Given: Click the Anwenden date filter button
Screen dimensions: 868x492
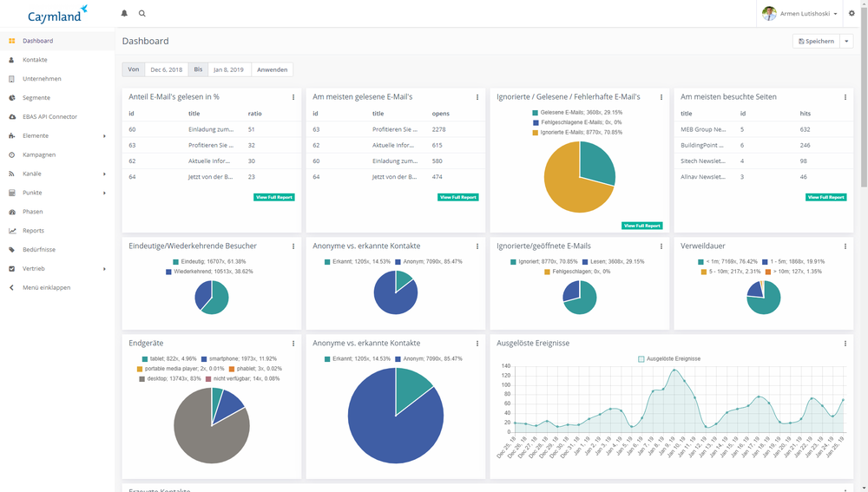Looking at the screenshot, I should pyautogui.click(x=272, y=69).
